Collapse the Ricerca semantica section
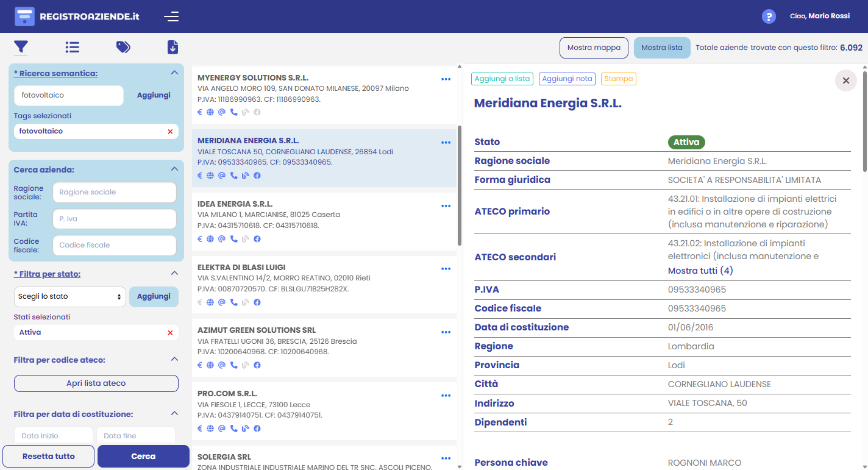 point(174,73)
